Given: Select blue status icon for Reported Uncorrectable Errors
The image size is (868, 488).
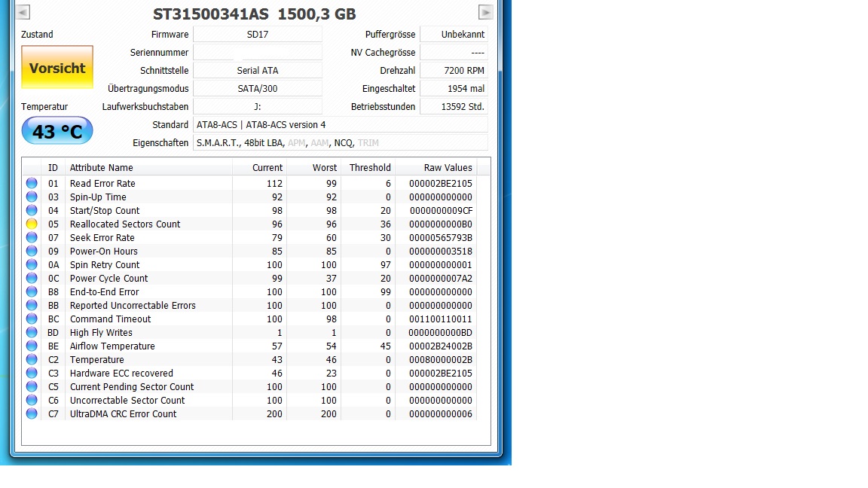Looking at the screenshot, I should (32, 306).
